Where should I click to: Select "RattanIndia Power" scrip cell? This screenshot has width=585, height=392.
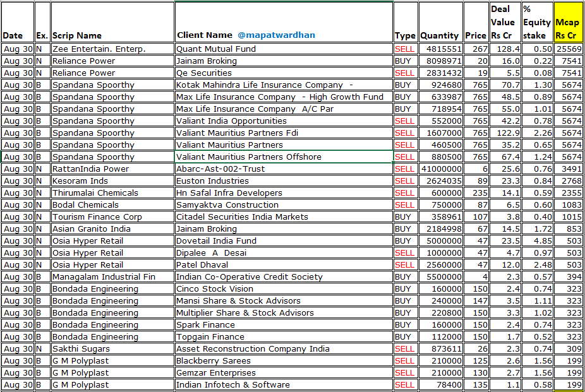pyautogui.click(x=112, y=169)
